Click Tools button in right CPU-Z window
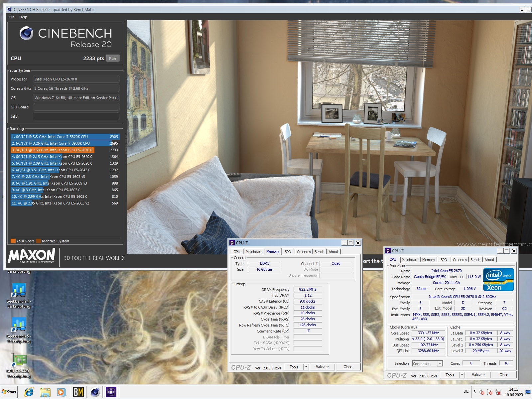Viewport: 532px width, 399px height. [x=450, y=375]
